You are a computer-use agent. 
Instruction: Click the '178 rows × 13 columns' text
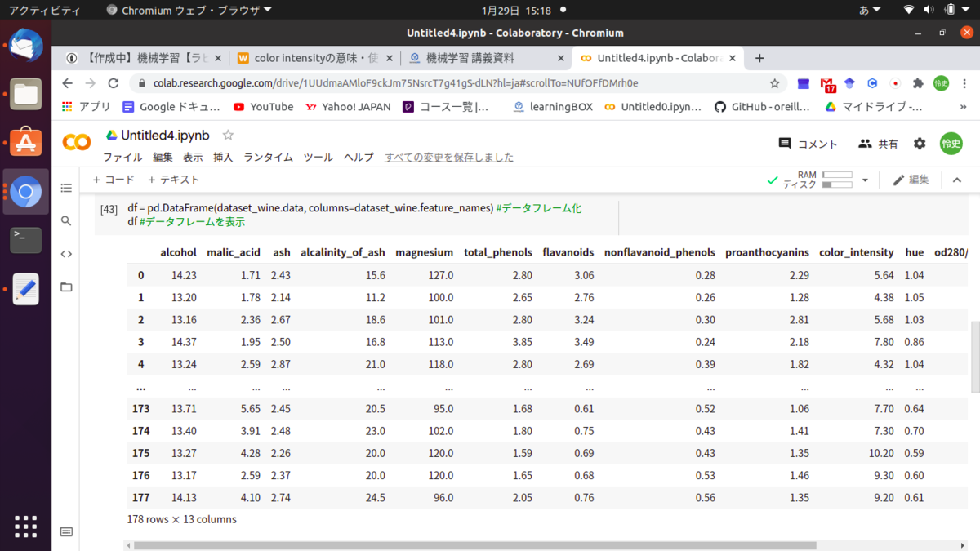click(x=181, y=519)
